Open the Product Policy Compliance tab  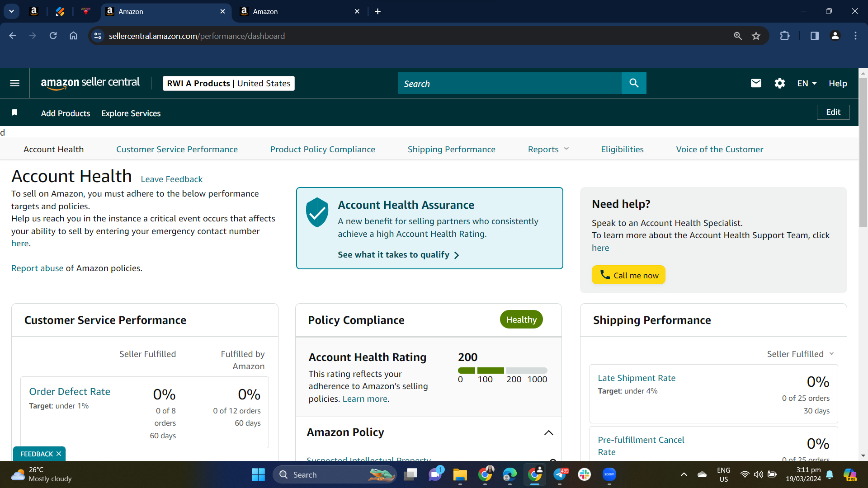coord(323,149)
